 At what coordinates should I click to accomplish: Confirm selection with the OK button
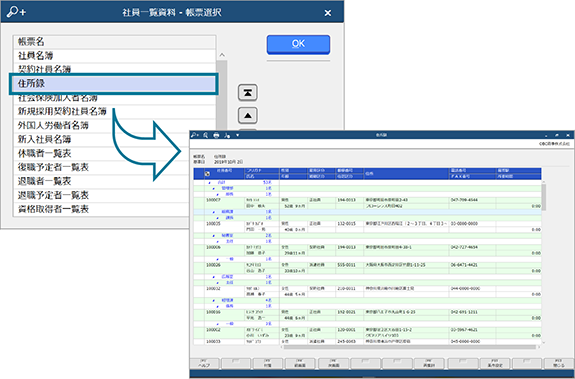tap(298, 44)
